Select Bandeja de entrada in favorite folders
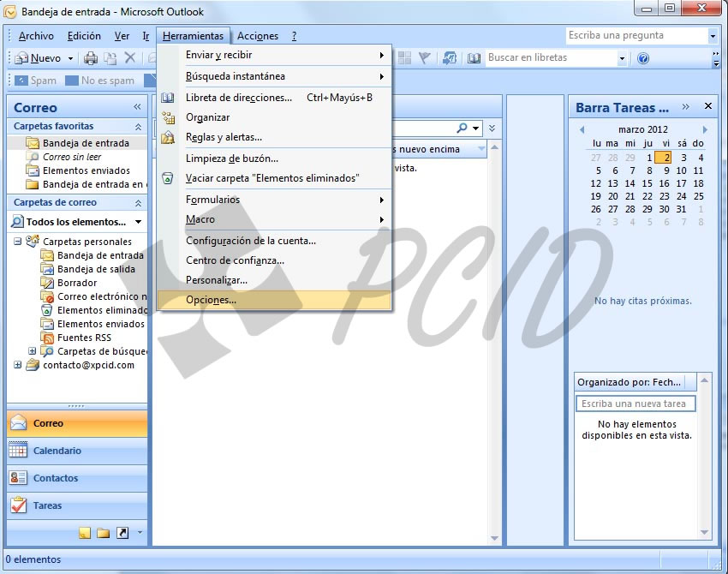Image resolution: width=728 pixels, height=574 pixels. (86, 143)
